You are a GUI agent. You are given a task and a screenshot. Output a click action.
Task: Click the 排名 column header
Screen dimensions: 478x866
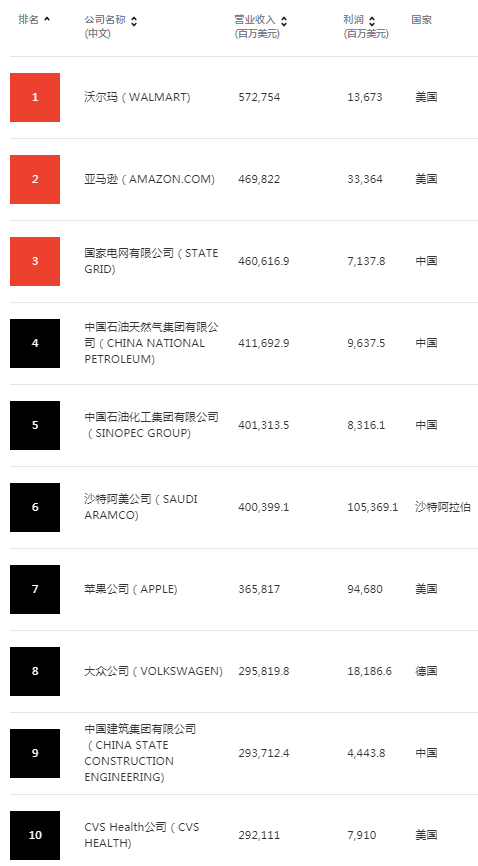29,20
